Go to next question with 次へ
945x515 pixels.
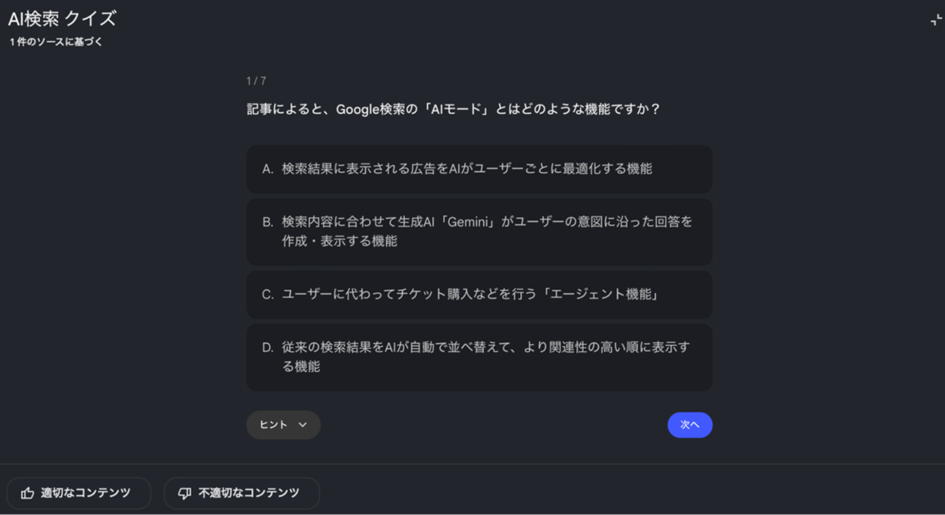click(x=690, y=425)
